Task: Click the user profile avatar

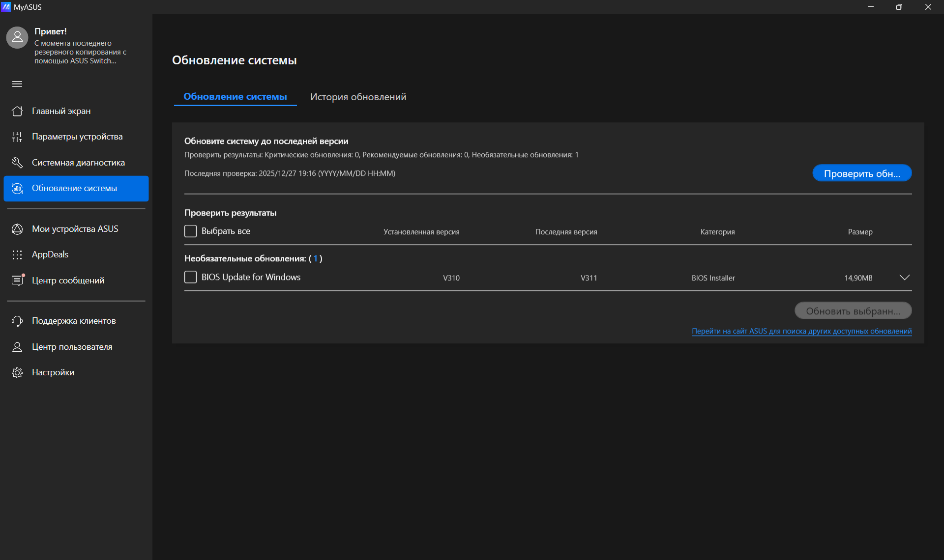Action: 17,37
